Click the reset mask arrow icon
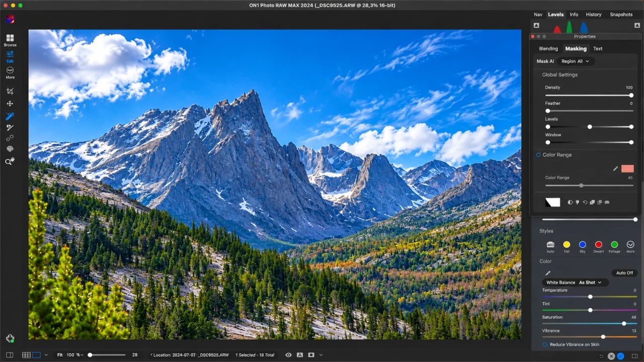644x362 pixels. 585,202
